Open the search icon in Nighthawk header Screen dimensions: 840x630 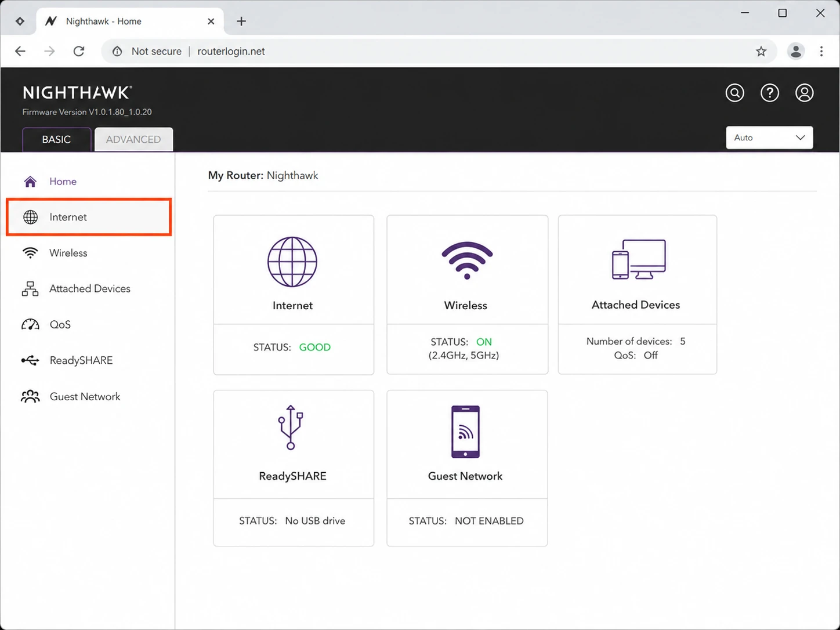735,93
